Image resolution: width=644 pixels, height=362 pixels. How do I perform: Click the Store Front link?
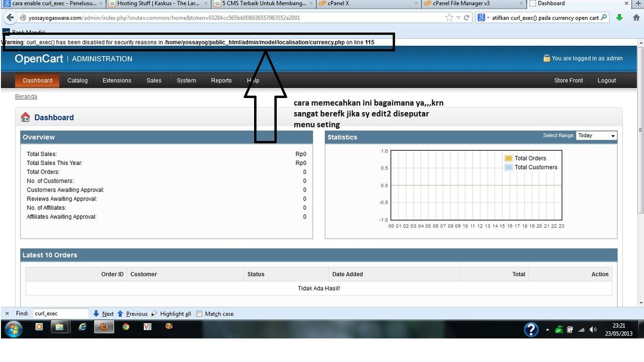(569, 80)
